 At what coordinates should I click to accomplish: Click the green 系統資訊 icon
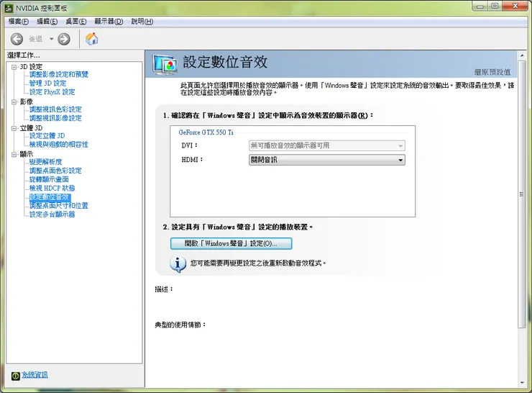(x=16, y=376)
